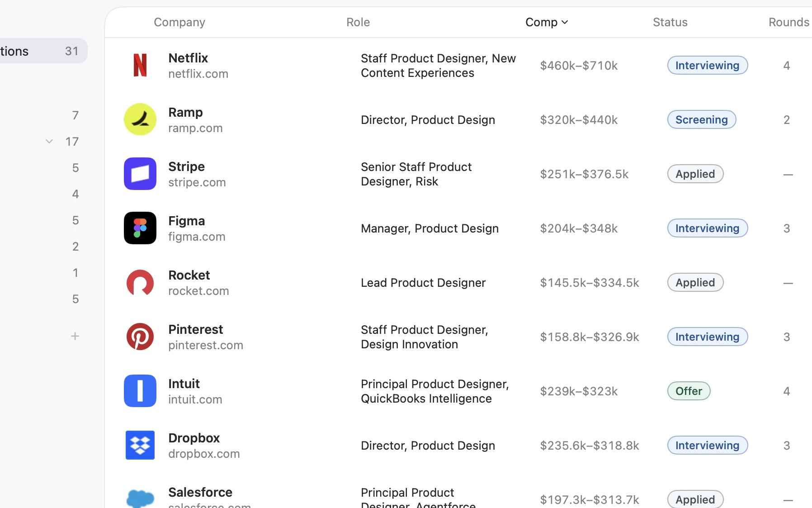Open the rocket.com link

[x=198, y=291]
